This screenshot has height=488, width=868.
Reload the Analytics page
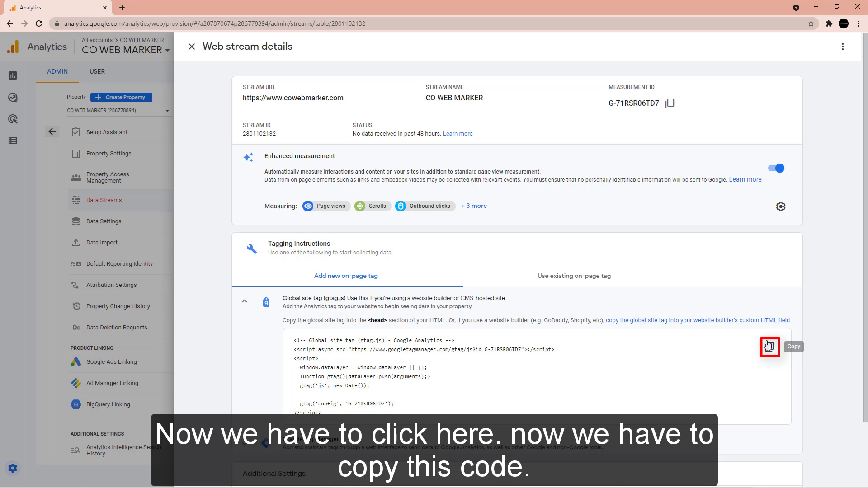39,23
